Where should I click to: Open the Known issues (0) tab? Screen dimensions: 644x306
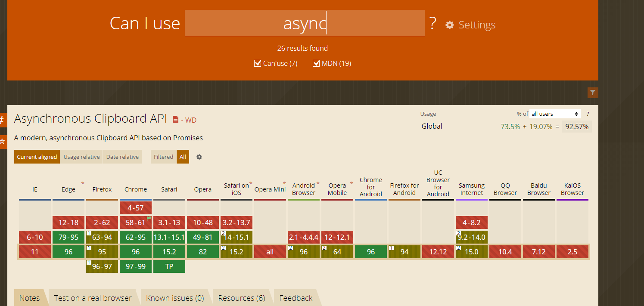(175, 298)
